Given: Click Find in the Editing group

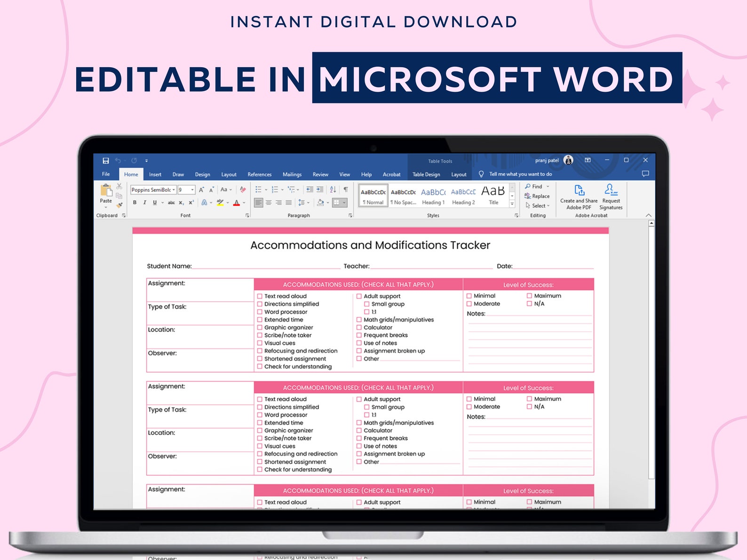Looking at the screenshot, I should pyautogui.click(x=537, y=187).
